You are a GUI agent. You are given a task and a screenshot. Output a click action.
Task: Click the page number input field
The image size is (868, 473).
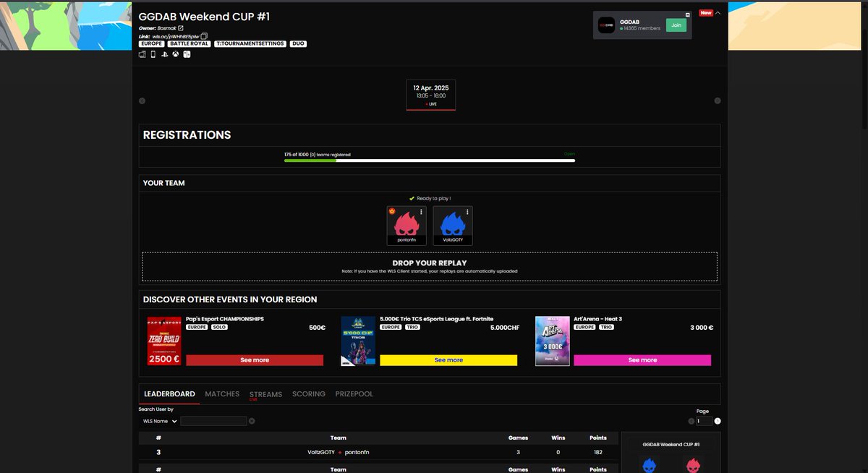tap(704, 421)
